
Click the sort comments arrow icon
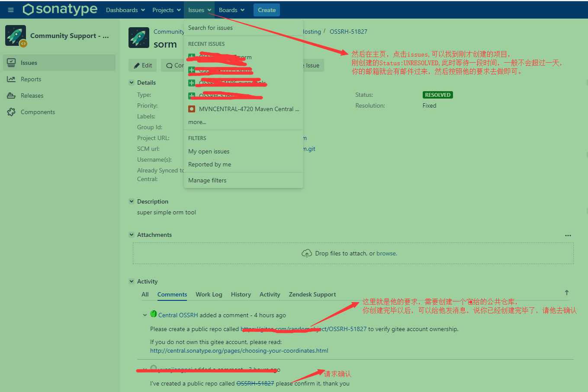coord(567,293)
